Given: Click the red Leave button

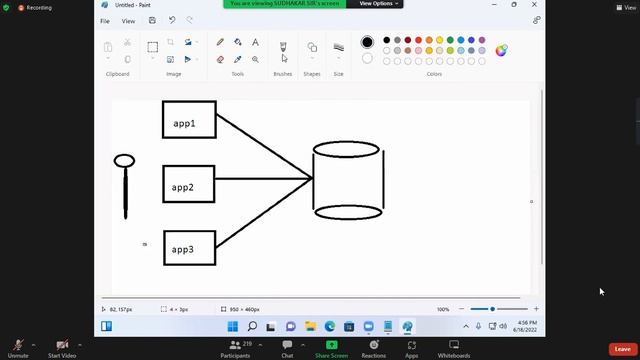Looking at the screenshot, I should 623,349.
